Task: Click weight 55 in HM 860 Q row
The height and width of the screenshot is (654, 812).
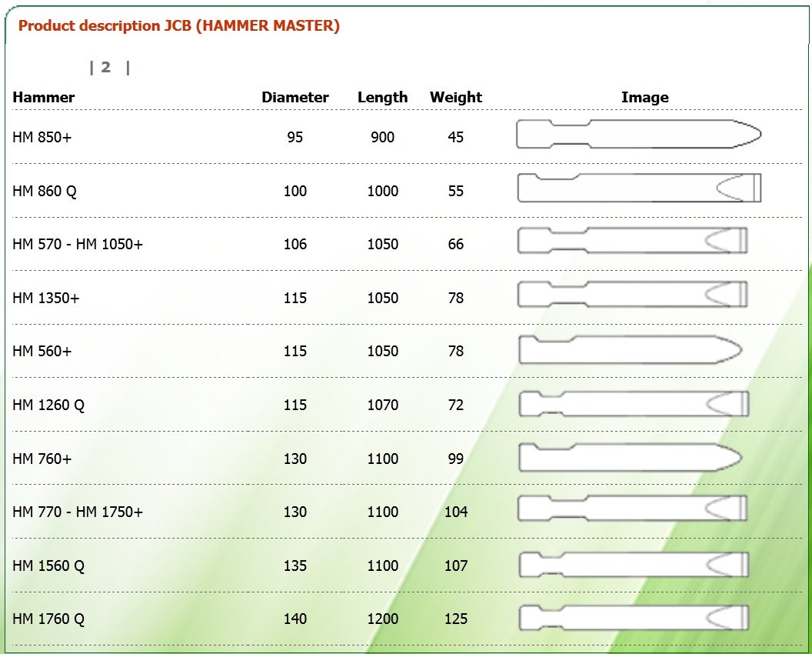Action: coord(456,191)
